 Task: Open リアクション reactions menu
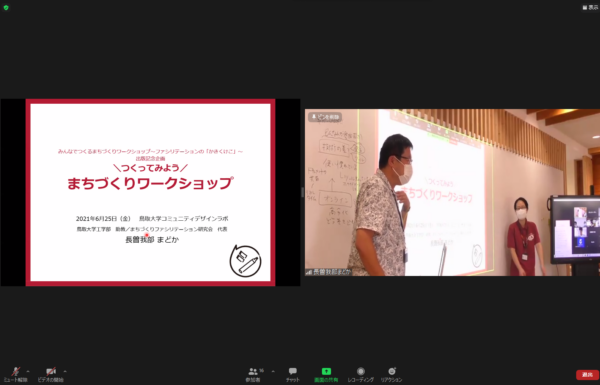(391, 374)
